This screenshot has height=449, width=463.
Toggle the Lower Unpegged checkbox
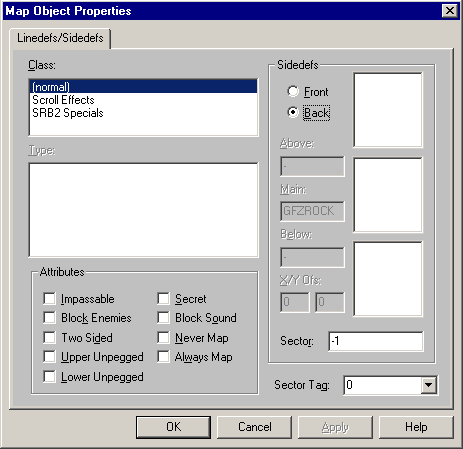point(49,377)
